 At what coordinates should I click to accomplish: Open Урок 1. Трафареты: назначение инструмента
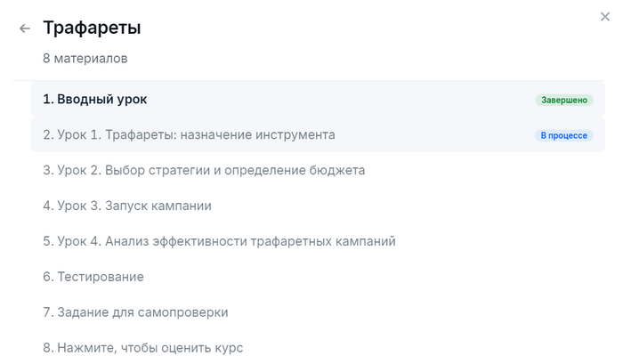[189, 134]
